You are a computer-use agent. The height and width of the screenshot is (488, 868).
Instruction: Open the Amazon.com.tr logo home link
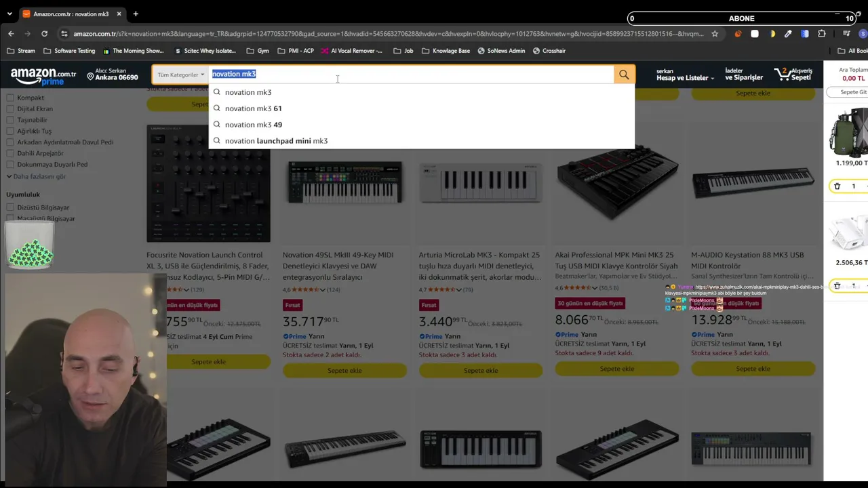coord(43,76)
